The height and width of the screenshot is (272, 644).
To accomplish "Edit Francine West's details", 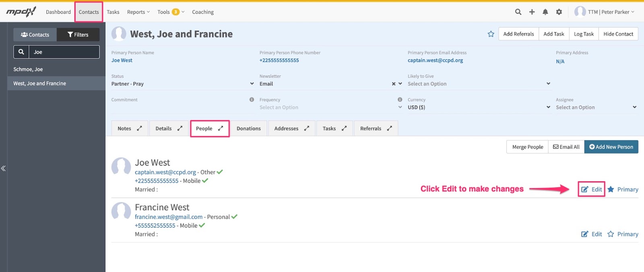I will coord(591,234).
